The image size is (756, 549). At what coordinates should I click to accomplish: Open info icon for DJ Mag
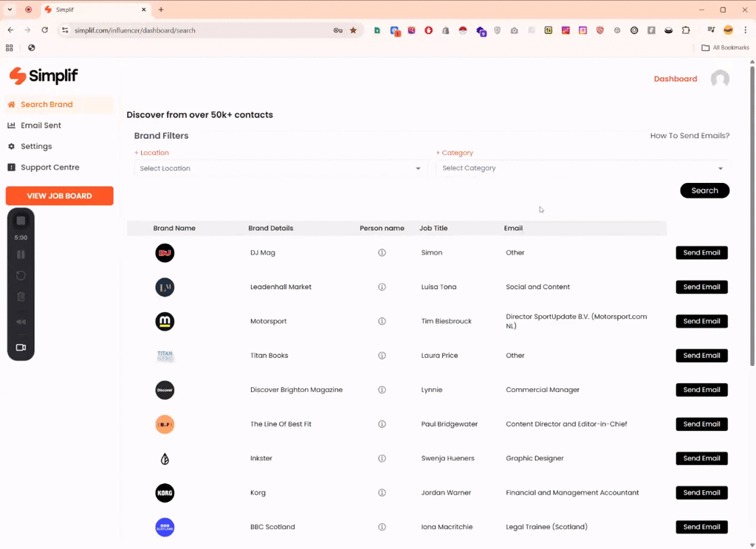382,252
